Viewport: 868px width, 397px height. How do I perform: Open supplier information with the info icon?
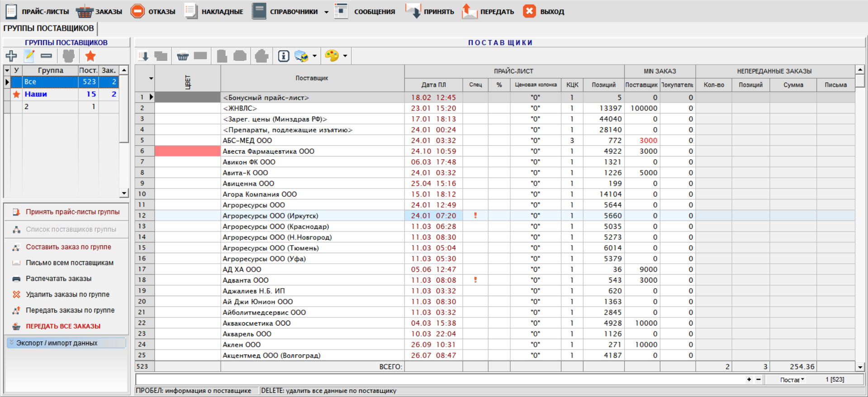(x=284, y=56)
